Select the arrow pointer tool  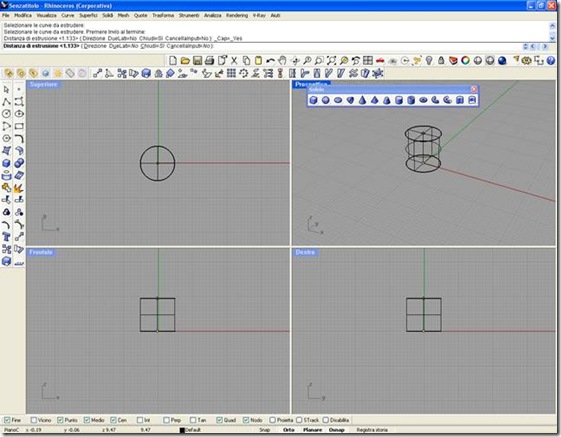pos(6,89)
